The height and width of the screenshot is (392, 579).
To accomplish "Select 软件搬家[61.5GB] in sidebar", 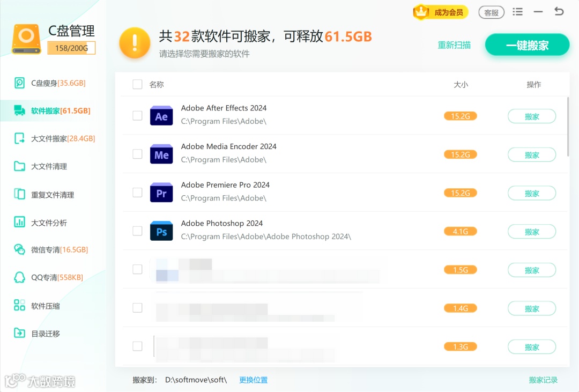I will coord(53,110).
